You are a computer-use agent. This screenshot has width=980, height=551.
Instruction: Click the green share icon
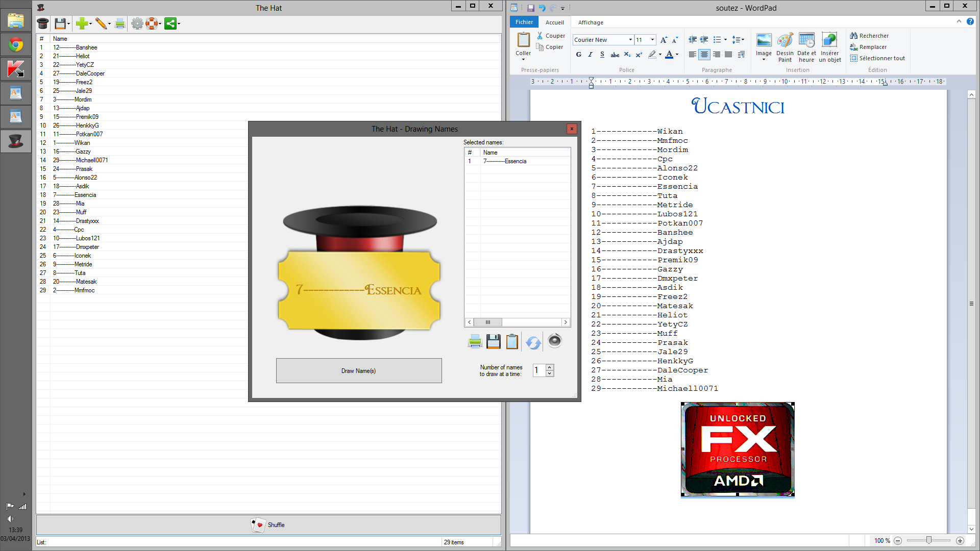click(x=170, y=23)
